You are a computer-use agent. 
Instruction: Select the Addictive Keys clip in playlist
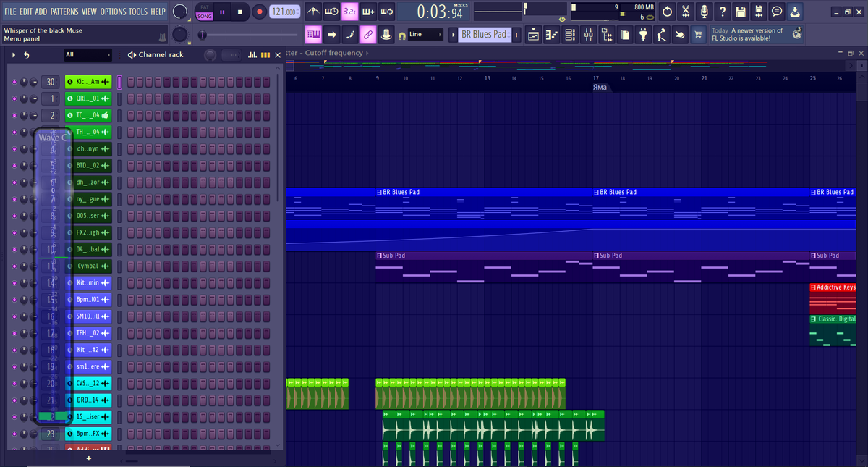[833, 298]
